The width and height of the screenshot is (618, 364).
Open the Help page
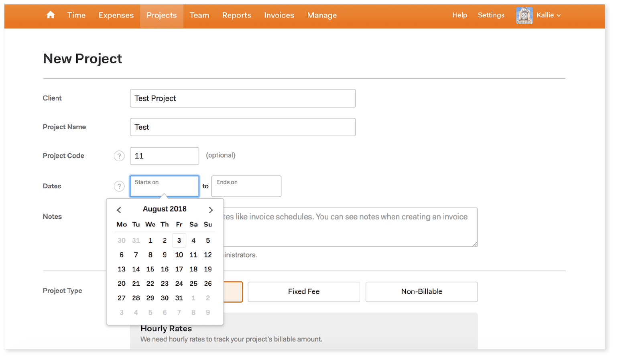(459, 15)
